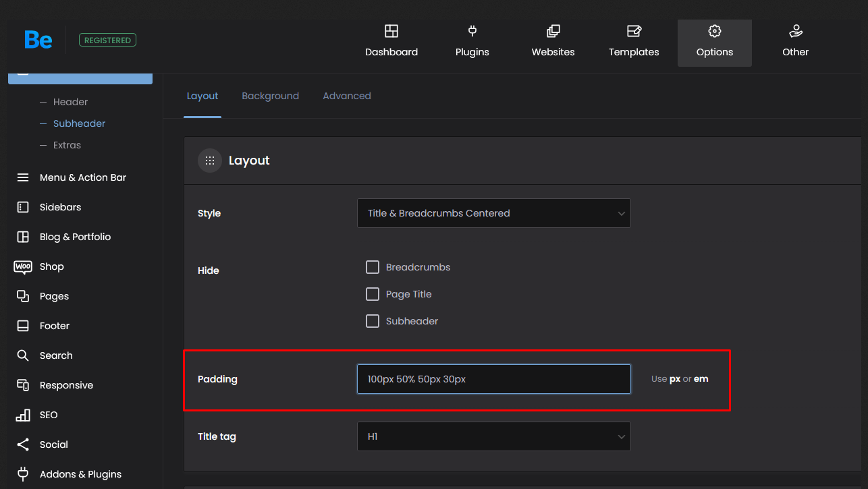Go to Pages settings

click(54, 296)
